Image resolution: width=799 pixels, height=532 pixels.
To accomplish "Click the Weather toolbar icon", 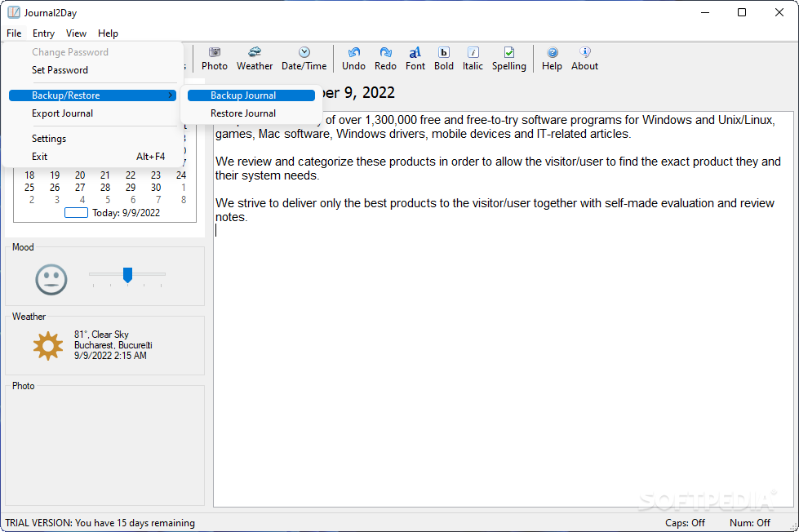I will [255, 59].
